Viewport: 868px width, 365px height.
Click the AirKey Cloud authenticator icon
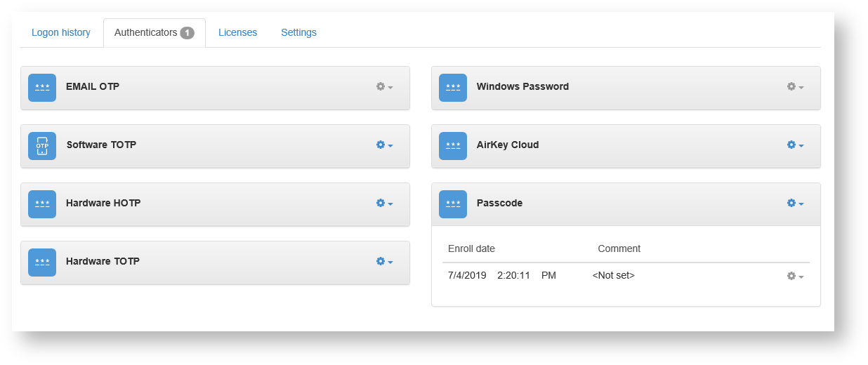(x=453, y=146)
